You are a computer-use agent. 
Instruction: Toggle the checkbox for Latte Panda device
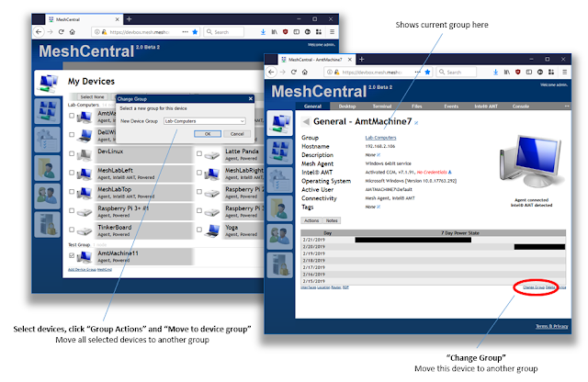199,153
